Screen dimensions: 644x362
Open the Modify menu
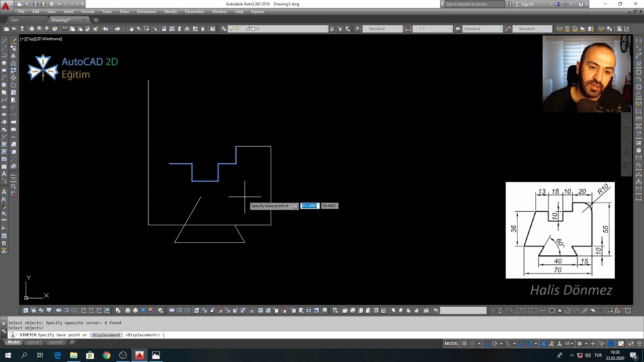171,12
